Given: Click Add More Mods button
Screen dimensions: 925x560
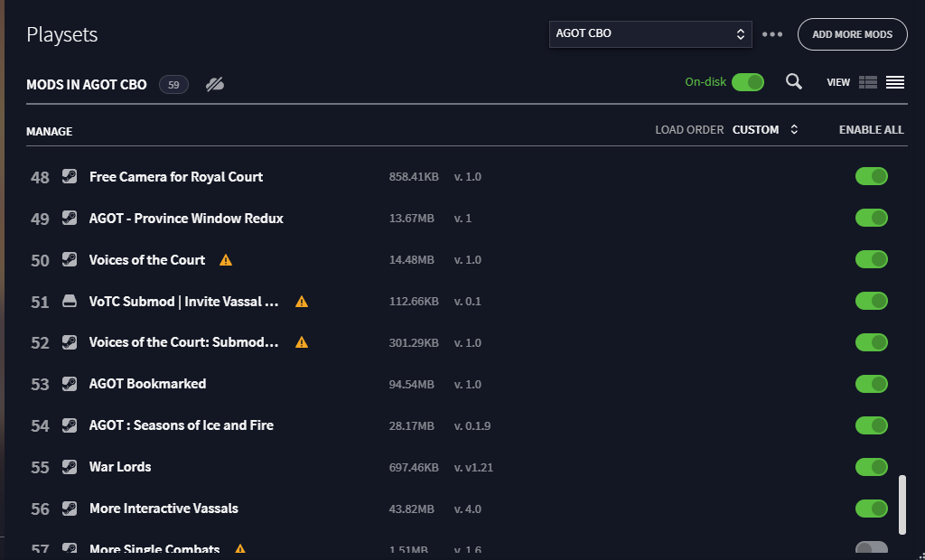Looking at the screenshot, I should (853, 34).
